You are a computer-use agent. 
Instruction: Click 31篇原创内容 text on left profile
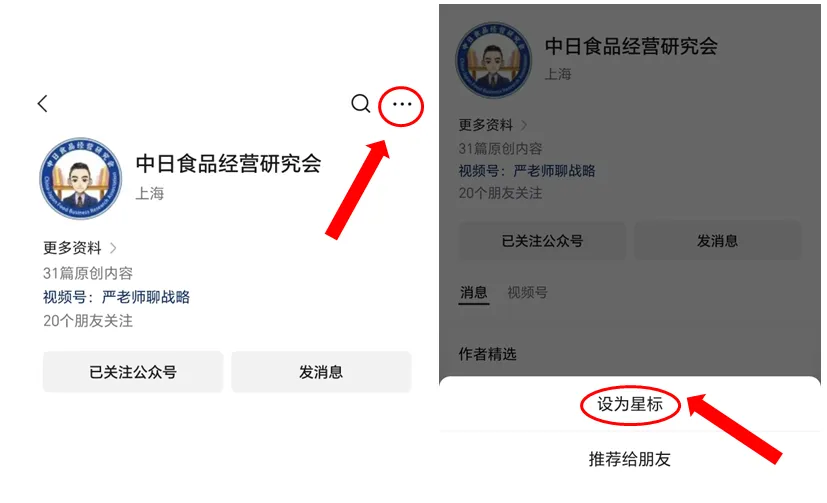(88, 273)
